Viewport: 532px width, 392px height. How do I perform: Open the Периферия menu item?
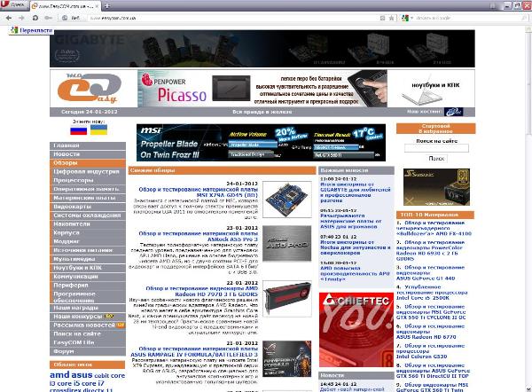88,286
